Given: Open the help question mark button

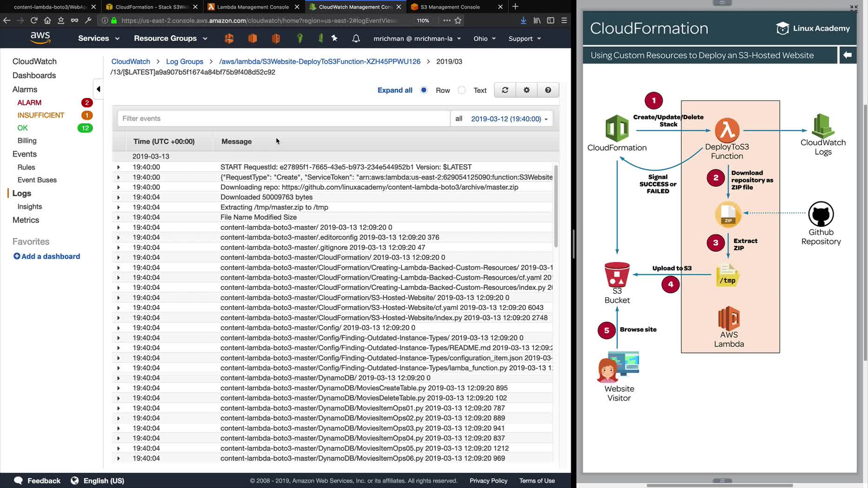Looking at the screenshot, I should (548, 90).
